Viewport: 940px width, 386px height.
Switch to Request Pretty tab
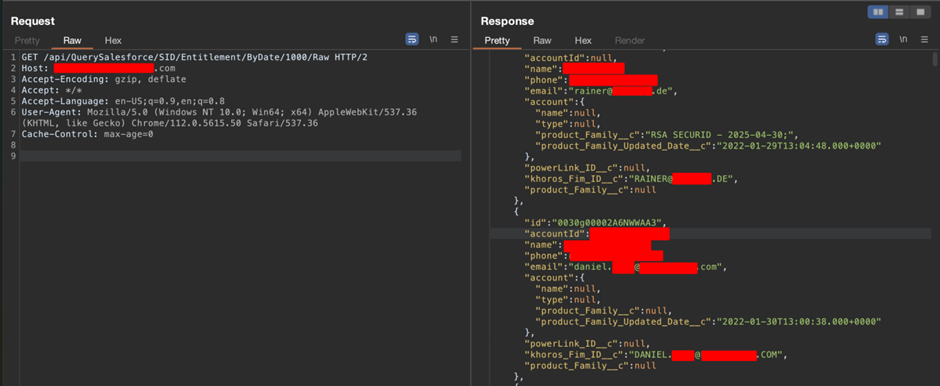click(x=27, y=41)
